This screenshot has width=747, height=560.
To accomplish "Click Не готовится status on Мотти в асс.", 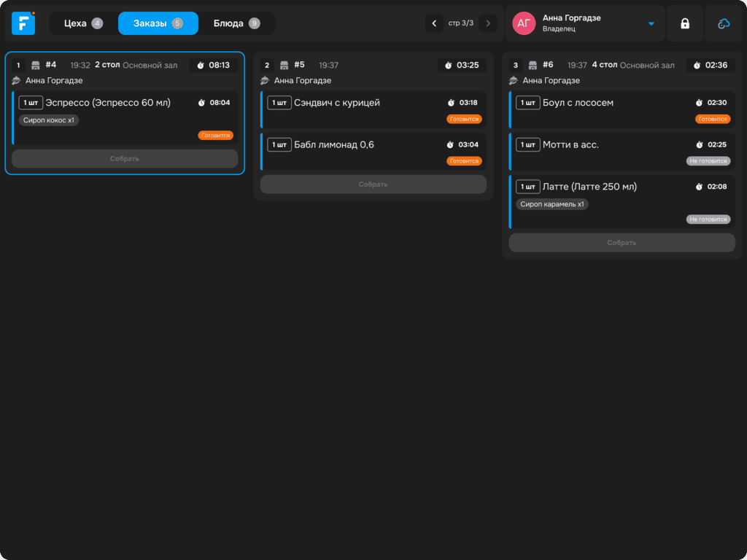I will [x=708, y=161].
